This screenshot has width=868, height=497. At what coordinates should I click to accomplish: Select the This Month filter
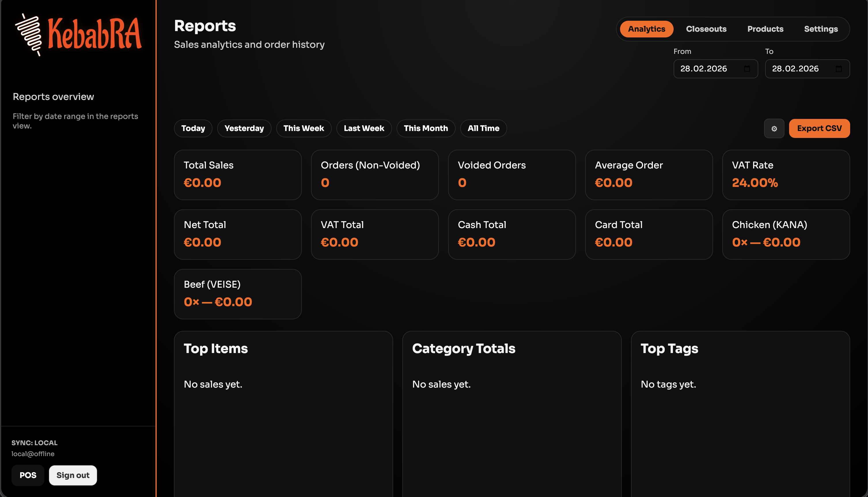click(x=426, y=128)
